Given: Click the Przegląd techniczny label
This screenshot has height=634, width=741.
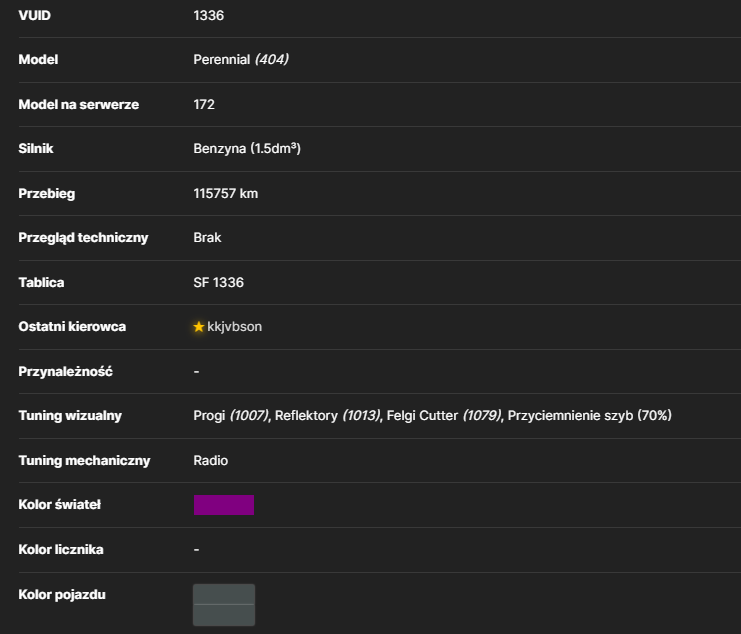Looking at the screenshot, I should click(x=83, y=238).
